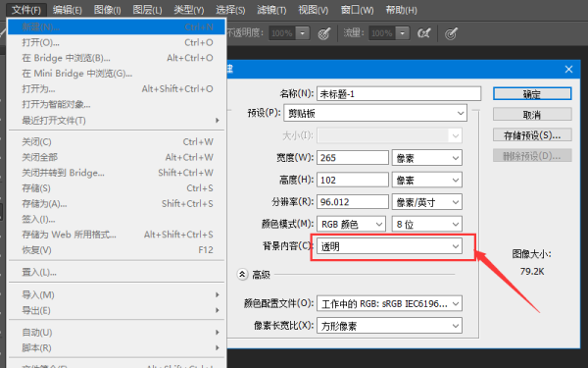The width and height of the screenshot is (588, 368).
Task: Open the 像素/英寸 resolution units dropdown
Action: click(x=426, y=202)
